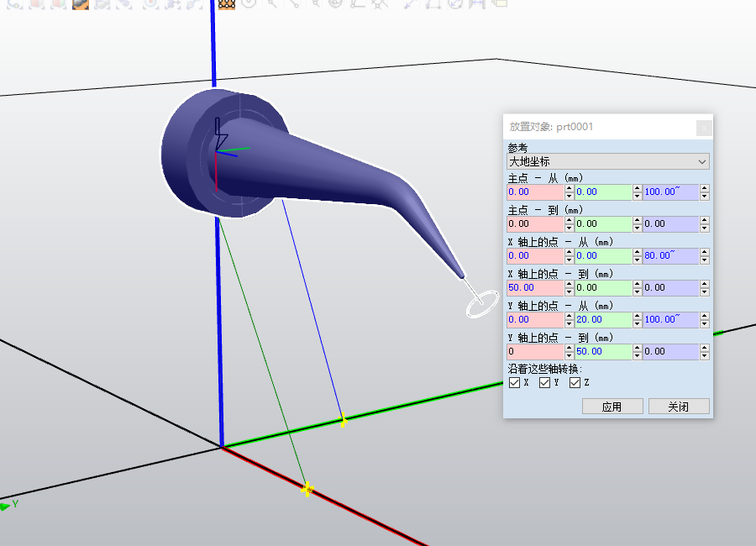The width and height of the screenshot is (756, 546).
Task: Increase Y 轴上的点 - 从 X value up arrow
Action: click(x=570, y=316)
